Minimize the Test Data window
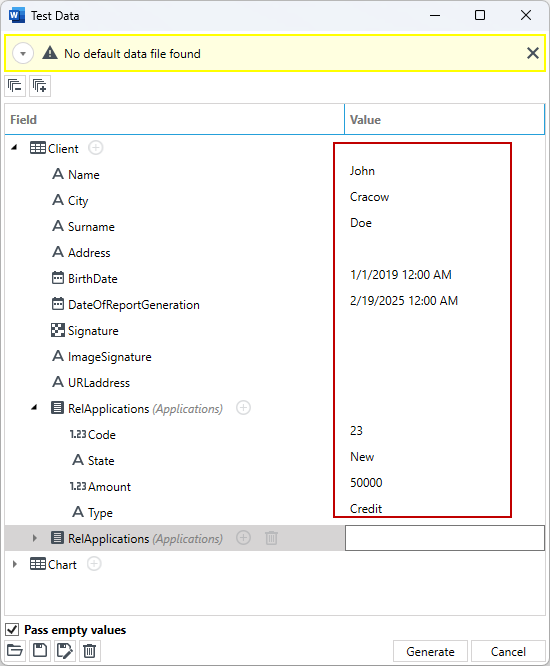This screenshot has width=550, height=666. [x=435, y=15]
